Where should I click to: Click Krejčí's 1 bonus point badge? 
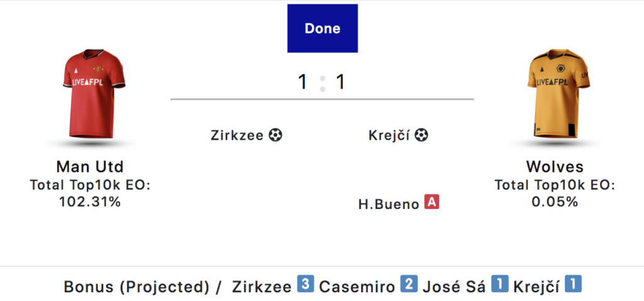tap(573, 285)
